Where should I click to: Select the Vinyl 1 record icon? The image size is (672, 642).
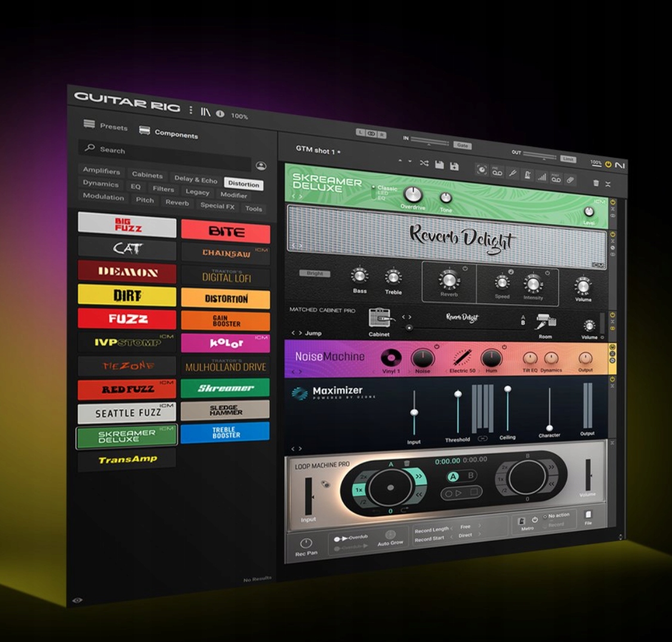point(392,357)
